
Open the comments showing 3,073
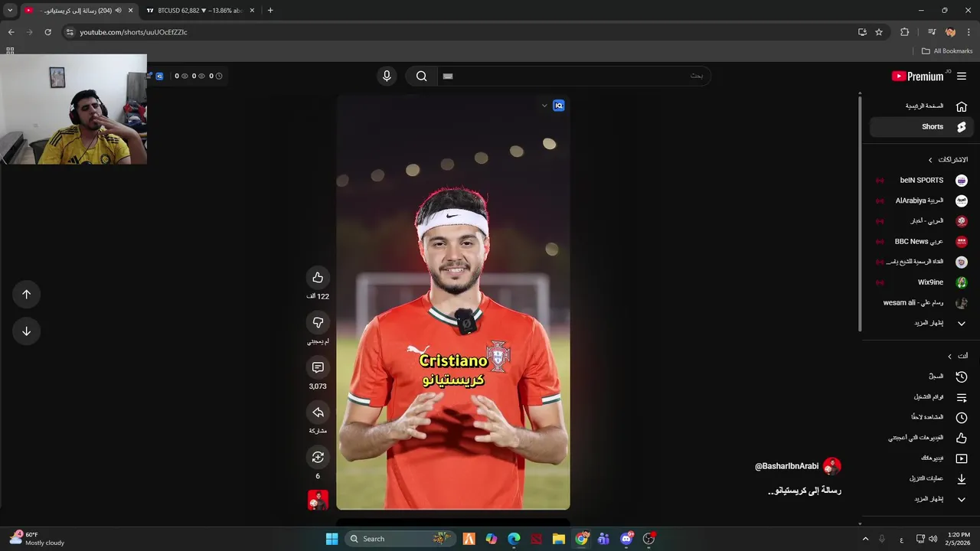(318, 367)
